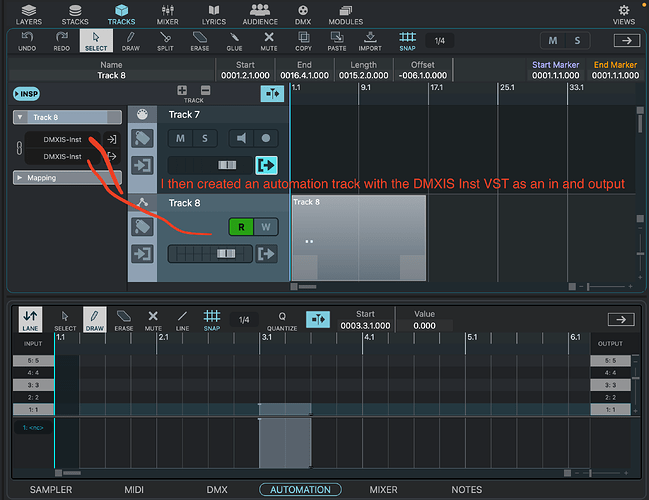Select input lane 3: 3
The width and height of the screenshot is (649, 500).
pyautogui.click(x=33, y=385)
